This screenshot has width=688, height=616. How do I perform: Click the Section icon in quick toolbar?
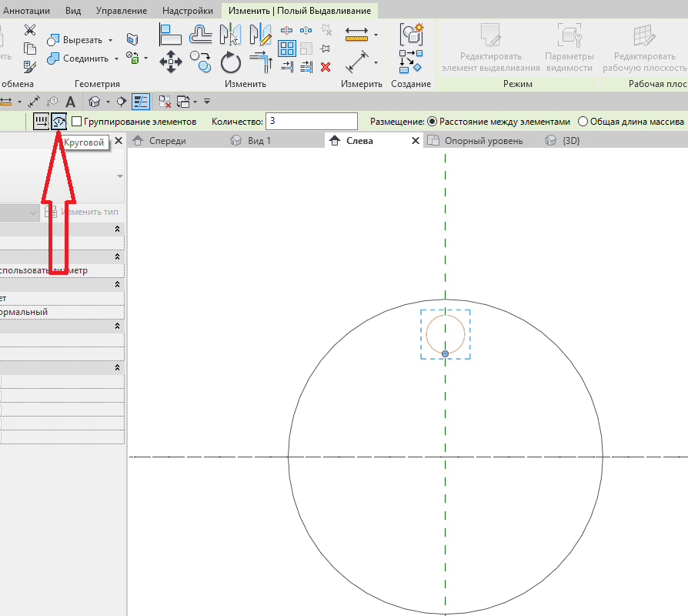[121, 102]
